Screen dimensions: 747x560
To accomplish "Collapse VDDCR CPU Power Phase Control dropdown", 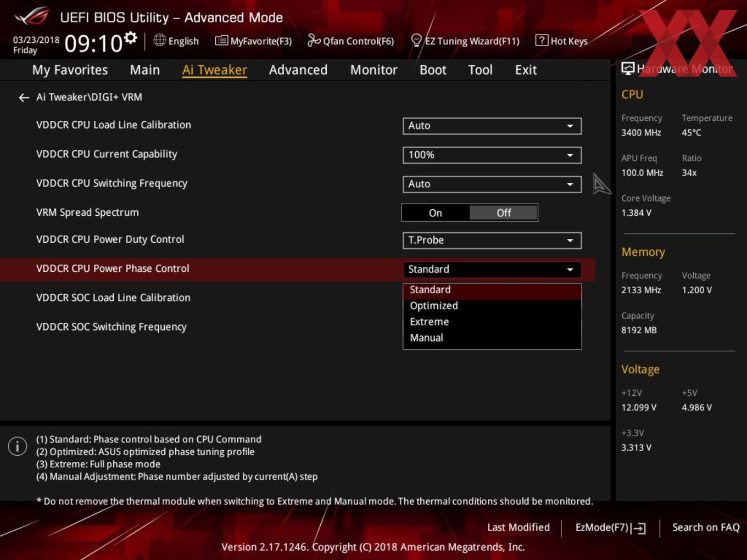I will click(492, 270).
